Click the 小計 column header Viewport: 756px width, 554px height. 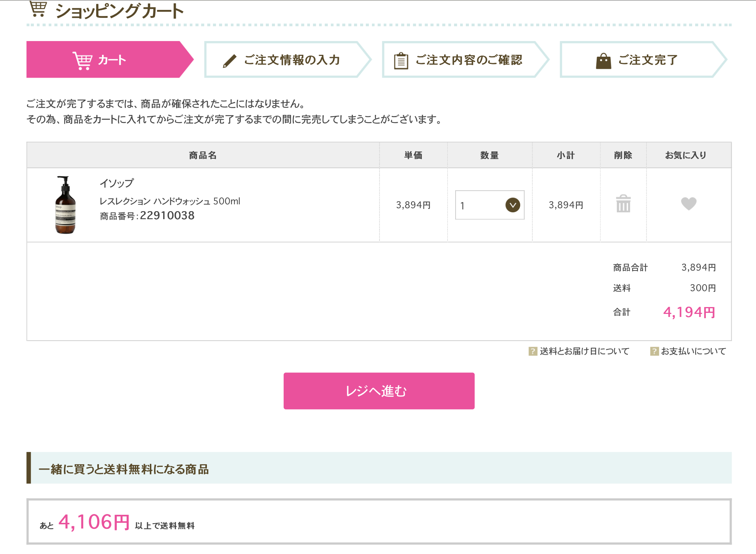coord(566,155)
